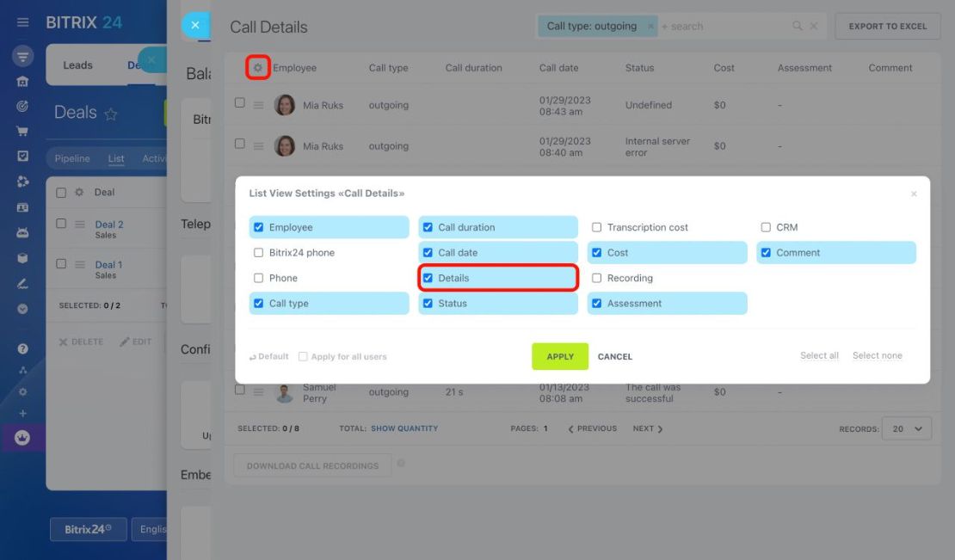Click the gear settings icon in left sidebar
This screenshot has width=955, height=560.
tap(22, 392)
